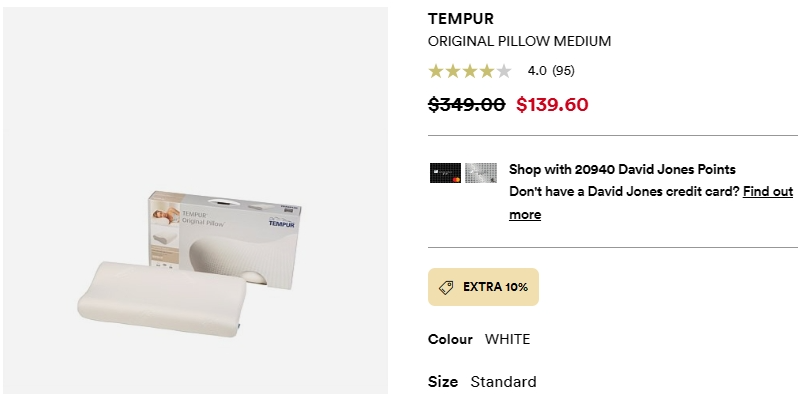Click the 4.0 rating score
Screen dimensions: 798x394
click(536, 71)
